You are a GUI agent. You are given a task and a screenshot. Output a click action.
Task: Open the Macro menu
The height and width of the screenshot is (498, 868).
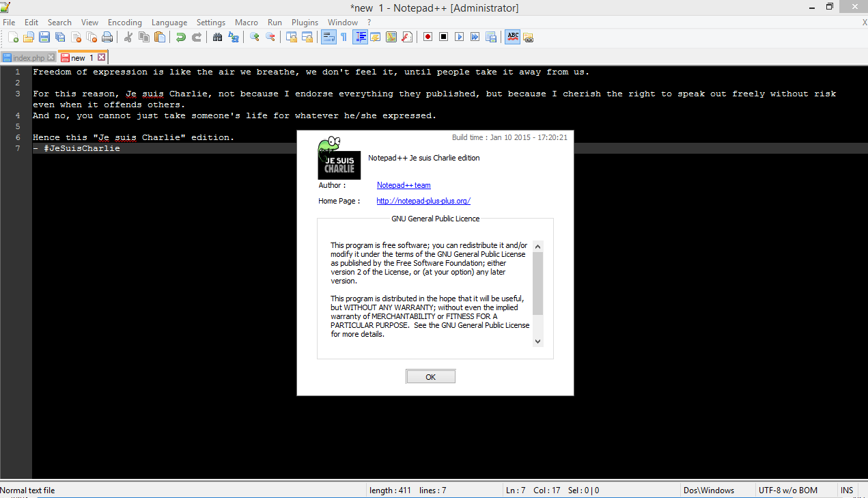tap(247, 23)
